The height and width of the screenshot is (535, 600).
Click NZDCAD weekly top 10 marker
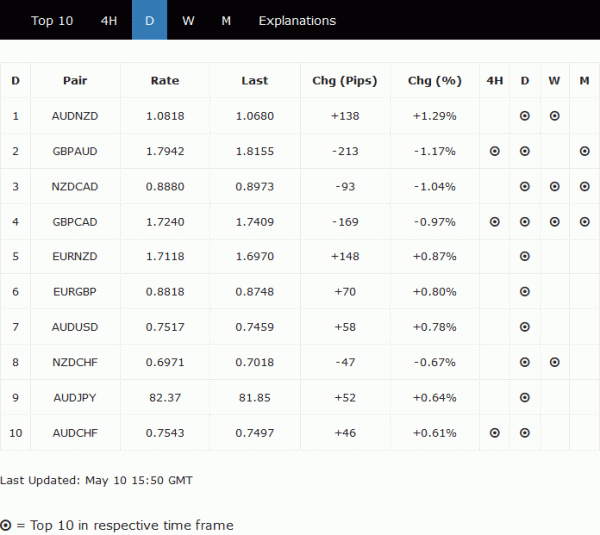click(x=554, y=186)
